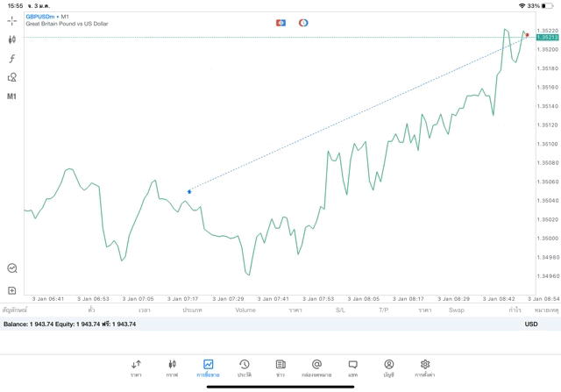Click the red-blue circular event icon
This screenshot has height=392, width=561.
303,22
